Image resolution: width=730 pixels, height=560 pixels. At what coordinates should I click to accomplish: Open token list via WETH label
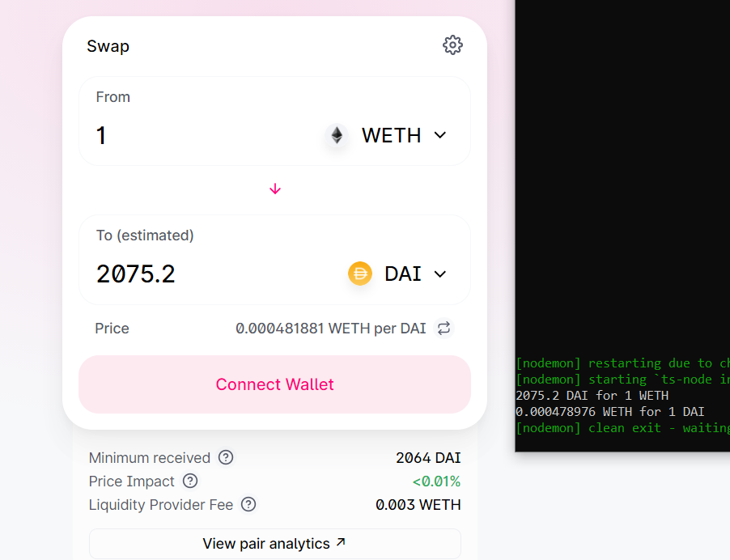pos(391,135)
